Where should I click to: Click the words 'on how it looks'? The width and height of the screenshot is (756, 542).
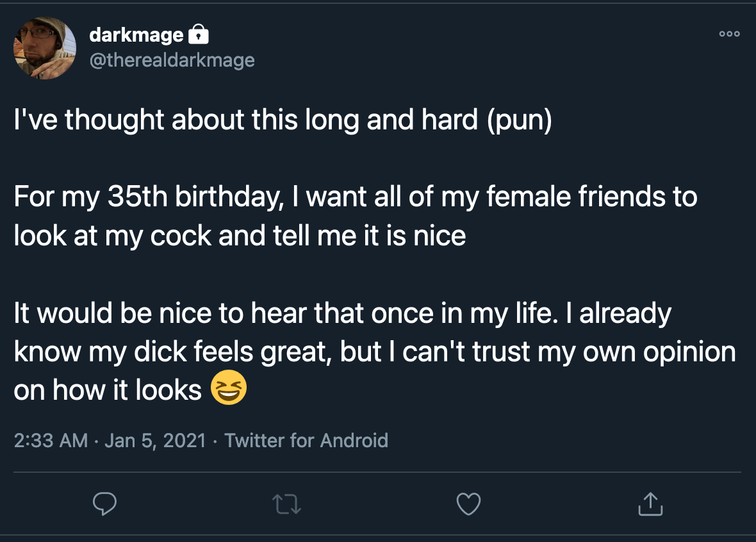pyautogui.click(x=108, y=390)
